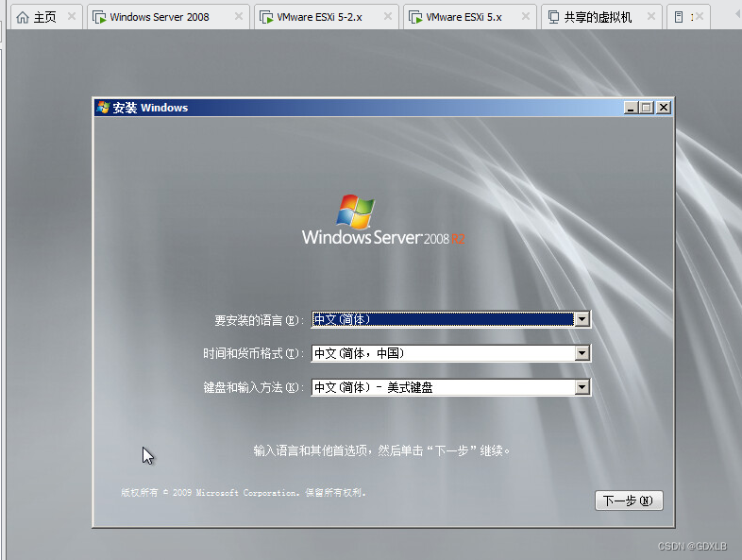Close the VMware ESXi 5-2.x tab
This screenshot has height=560, width=742.
[388, 17]
